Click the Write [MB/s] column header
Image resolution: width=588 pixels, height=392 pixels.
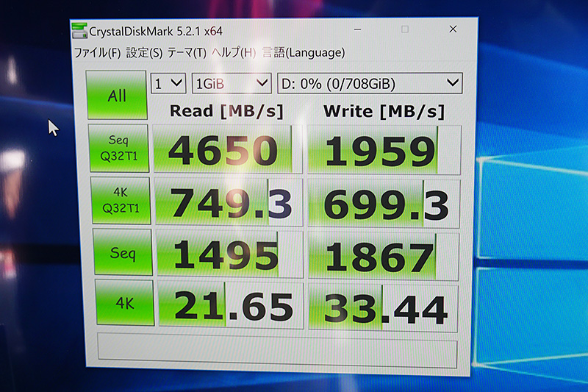(384, 111)
